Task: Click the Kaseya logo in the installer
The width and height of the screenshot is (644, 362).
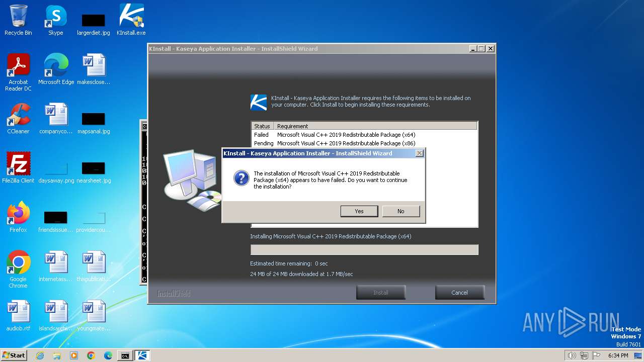Action: 259,102
